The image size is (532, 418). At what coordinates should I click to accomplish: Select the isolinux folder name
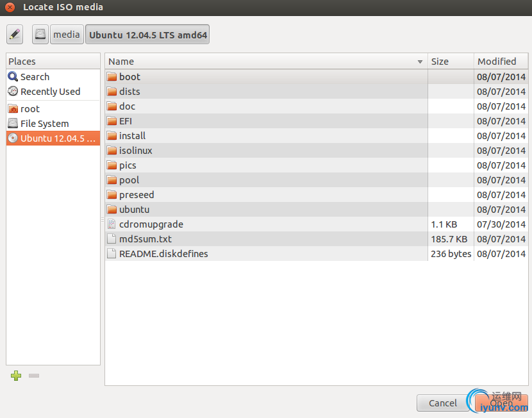pos(136,150)
